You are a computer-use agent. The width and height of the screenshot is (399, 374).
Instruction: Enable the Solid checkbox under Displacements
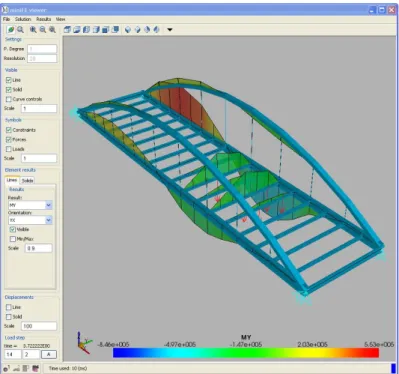point(9,317)
